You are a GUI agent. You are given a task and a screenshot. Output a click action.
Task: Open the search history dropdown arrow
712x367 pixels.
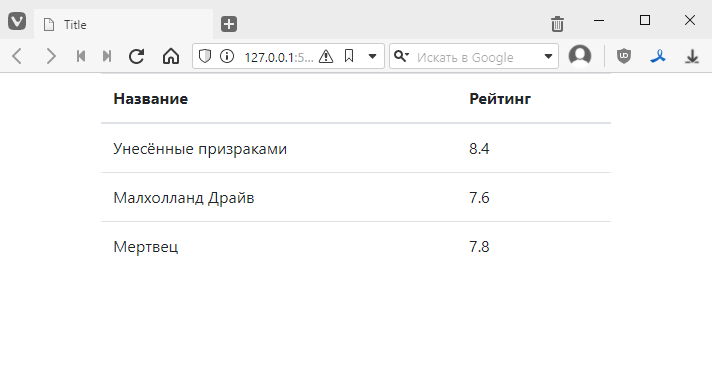548,56
